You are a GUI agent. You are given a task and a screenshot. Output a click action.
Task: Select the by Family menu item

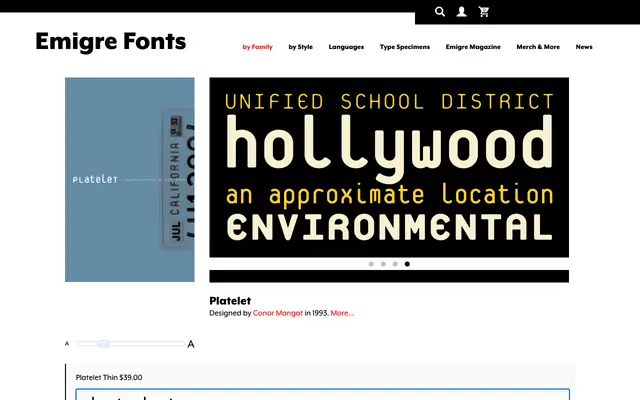(258, 47)
